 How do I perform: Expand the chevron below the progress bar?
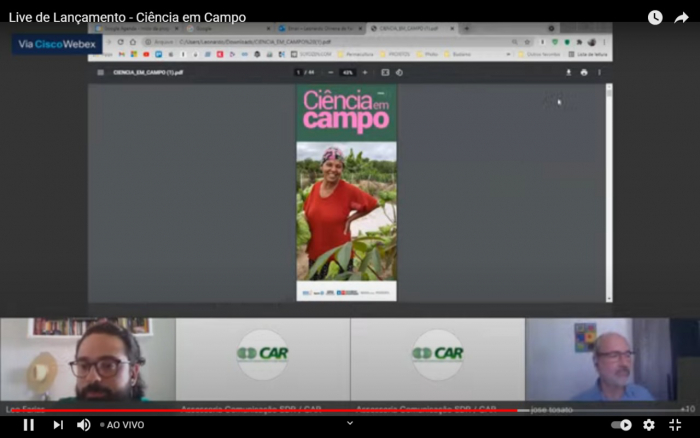tap(350, 423)
